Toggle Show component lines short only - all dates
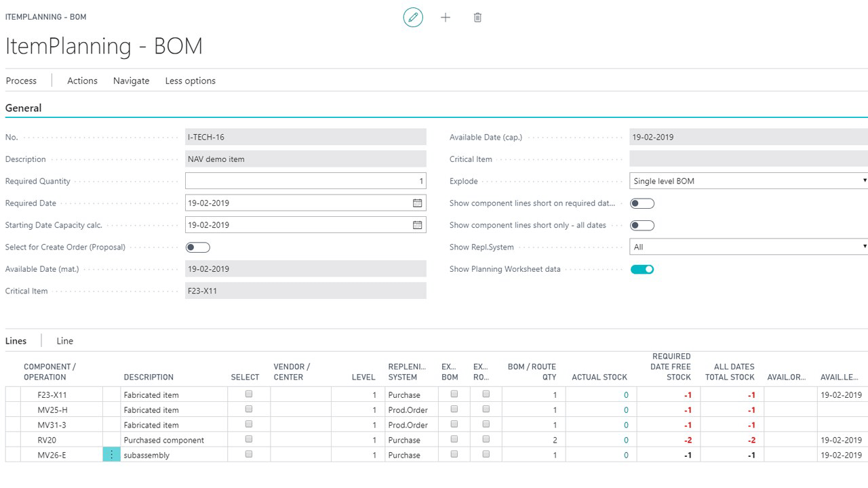Screen dimensions: 868x488 click(642, 225)
